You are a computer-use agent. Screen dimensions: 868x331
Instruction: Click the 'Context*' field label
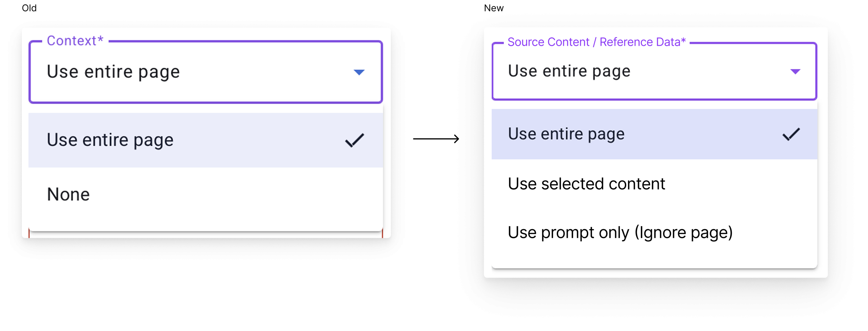coord(75,41)
